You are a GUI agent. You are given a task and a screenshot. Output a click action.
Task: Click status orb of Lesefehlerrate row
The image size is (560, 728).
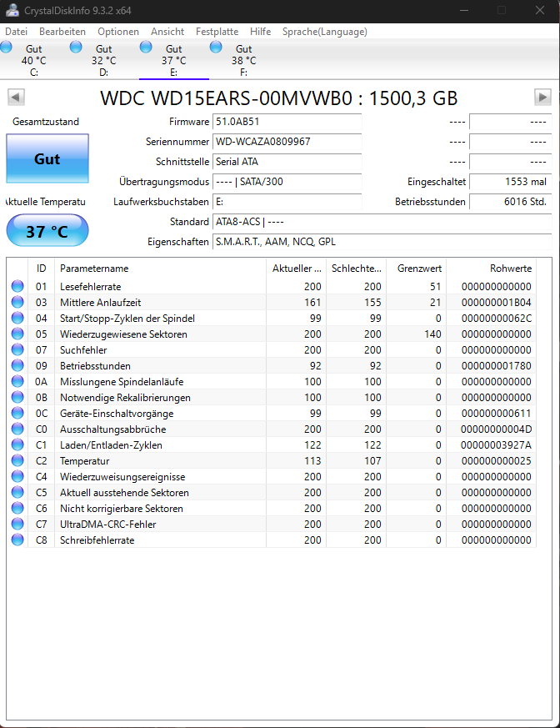click(x=17, y=287)
